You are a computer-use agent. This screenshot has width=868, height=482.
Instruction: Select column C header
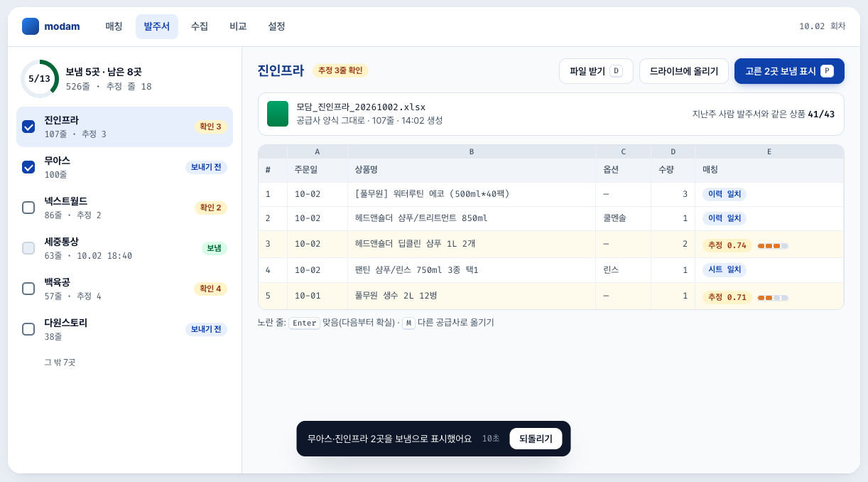tap(624, 151)
